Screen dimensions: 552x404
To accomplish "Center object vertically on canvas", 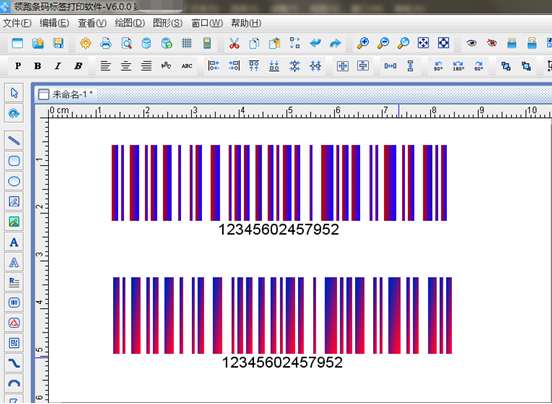I will coord(363,66).
